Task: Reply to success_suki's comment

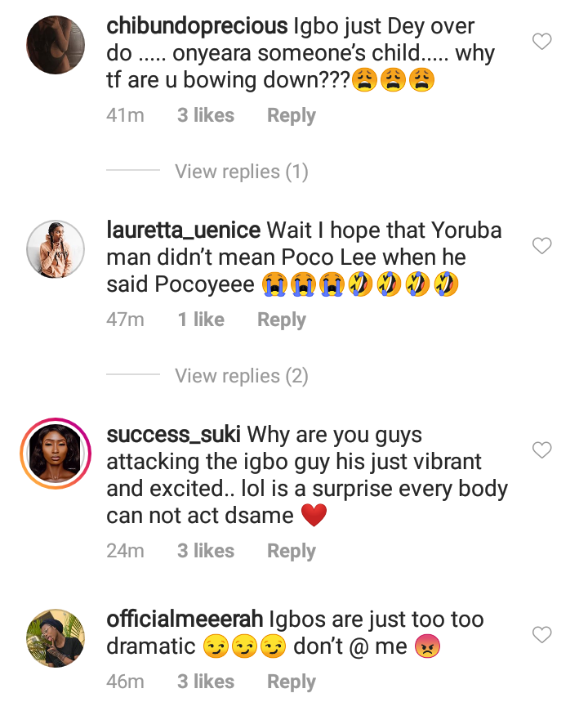Action: (291, 552)
